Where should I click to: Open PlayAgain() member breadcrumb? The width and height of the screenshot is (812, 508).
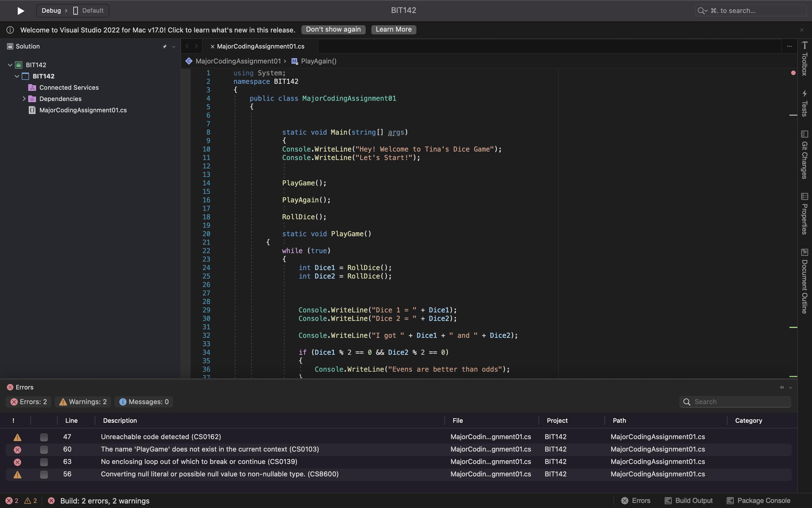click(318, 61)
